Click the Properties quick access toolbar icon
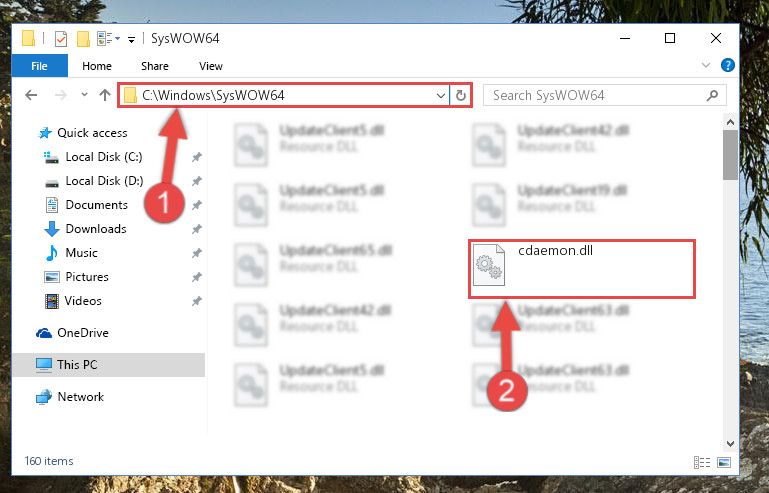Screen dimensions: 769x493 (61, 38)
